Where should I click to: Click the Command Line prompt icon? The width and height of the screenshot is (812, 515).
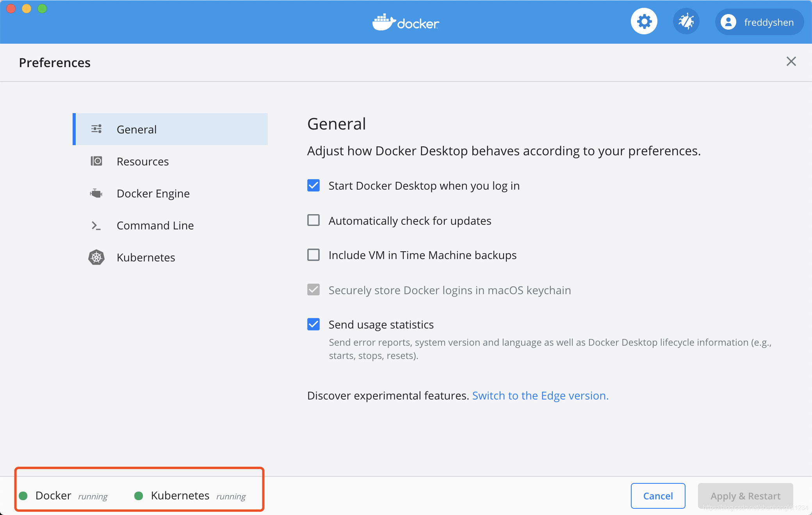point(96,226)
